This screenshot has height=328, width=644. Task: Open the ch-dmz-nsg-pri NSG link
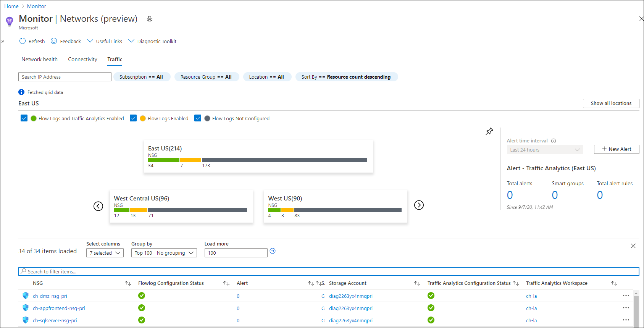pyautogui.click(x=50, y=296)
